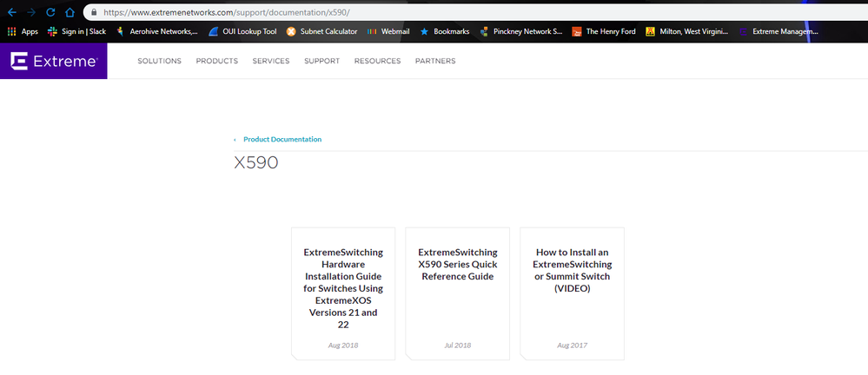Expand the SUPPORT navigation menu
The height and width of the screenshot is (375, 868).
(321, 62)
